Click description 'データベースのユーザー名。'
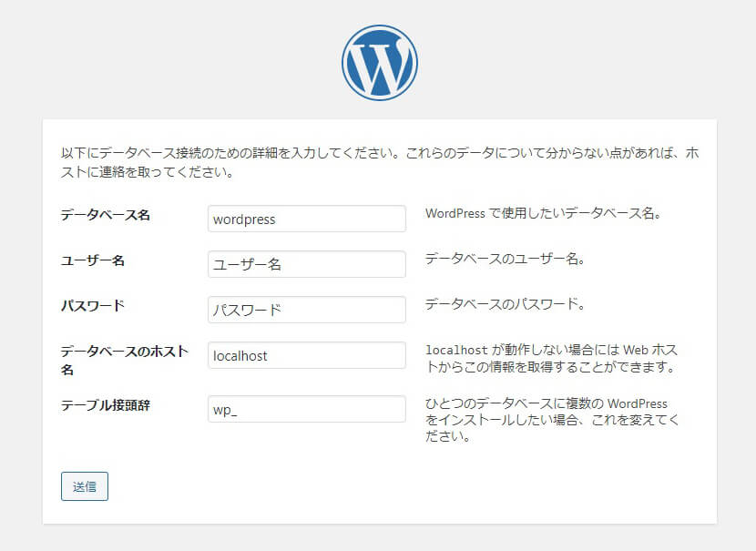756x551 pixels. 505,259
